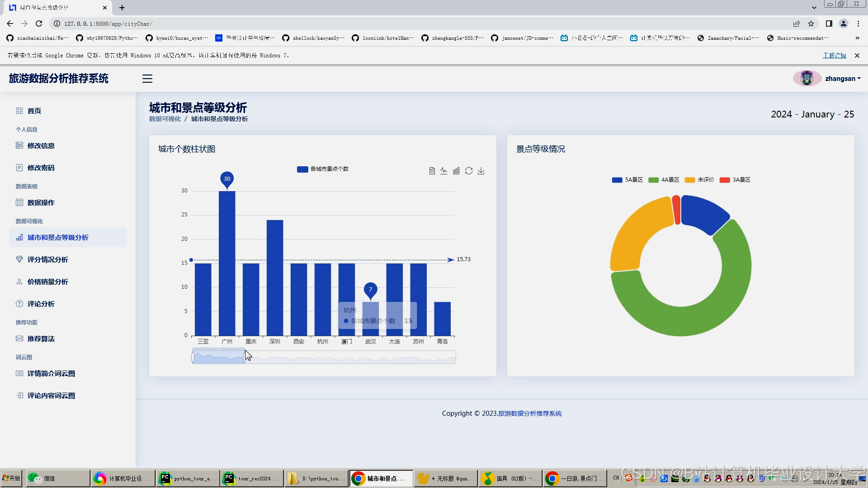Click the chart restore refresh icon
This screenshot has height=488, width=868.
click(469, 171)
